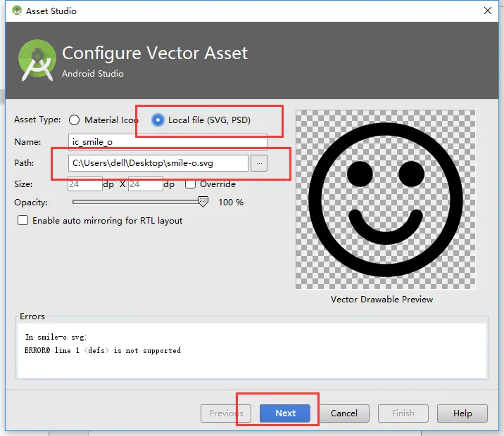Click the height size field
504x436 pixels.
(x=145, y=184)
